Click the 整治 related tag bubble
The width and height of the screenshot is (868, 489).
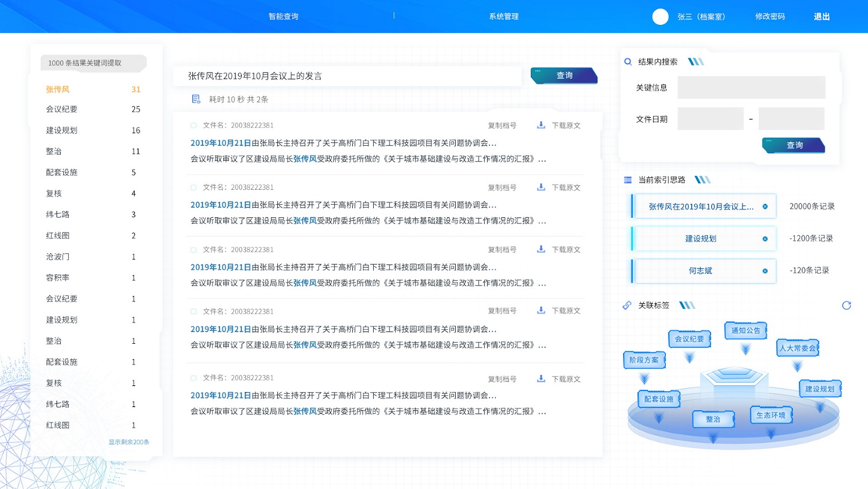[x=713, y=419]
